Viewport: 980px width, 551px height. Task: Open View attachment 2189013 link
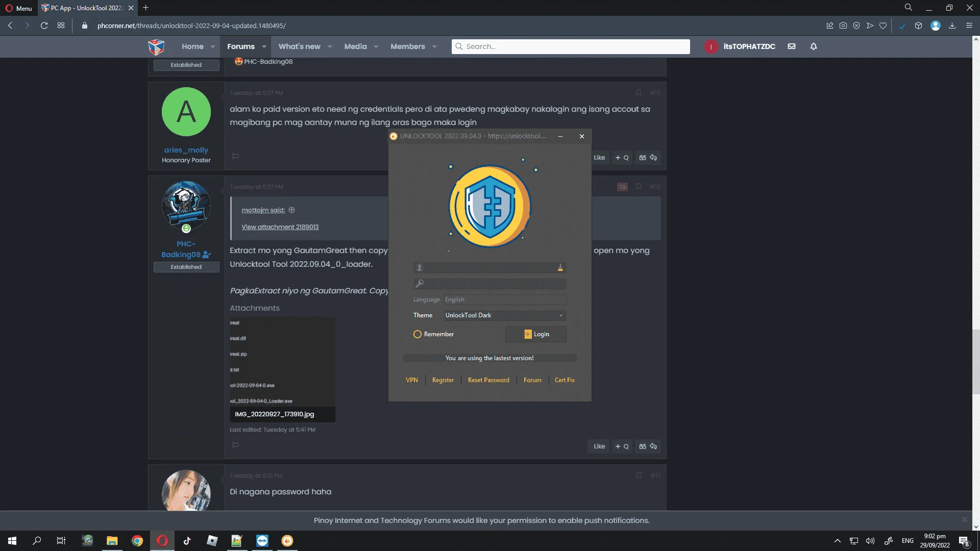(280, 227)
